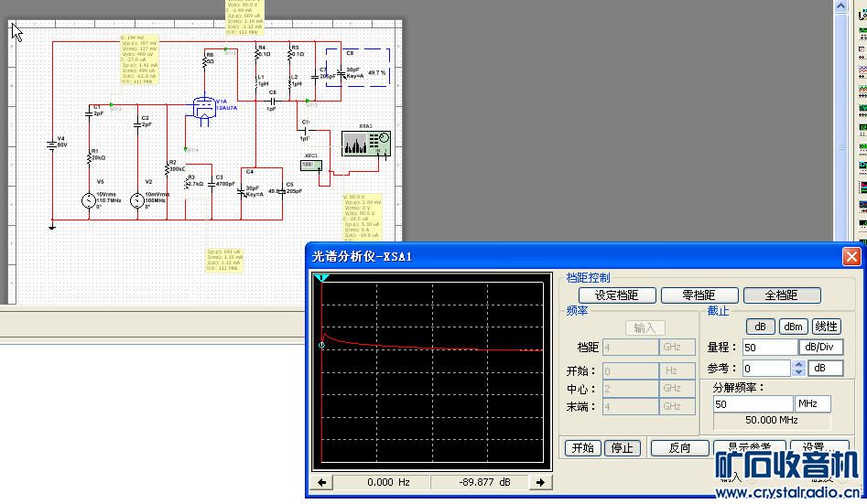867x504 pixels.
Task: Click the XSA1 spectrum analyzer instrument icon
Action: click(366, 144)
